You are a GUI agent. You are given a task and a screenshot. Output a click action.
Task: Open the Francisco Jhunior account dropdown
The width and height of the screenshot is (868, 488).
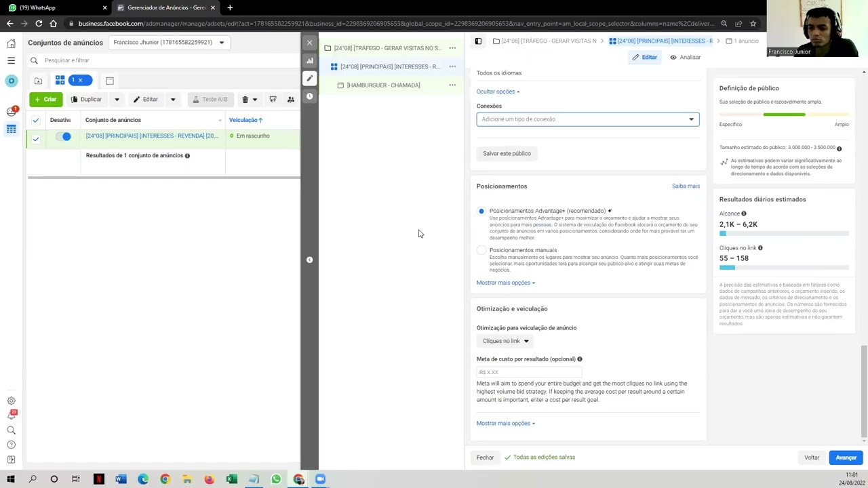tap(169, 42)
